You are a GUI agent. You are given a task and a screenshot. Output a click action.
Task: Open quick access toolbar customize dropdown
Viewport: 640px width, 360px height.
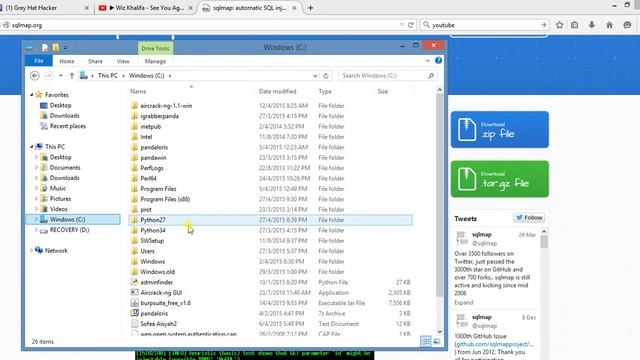coord(65,48)
